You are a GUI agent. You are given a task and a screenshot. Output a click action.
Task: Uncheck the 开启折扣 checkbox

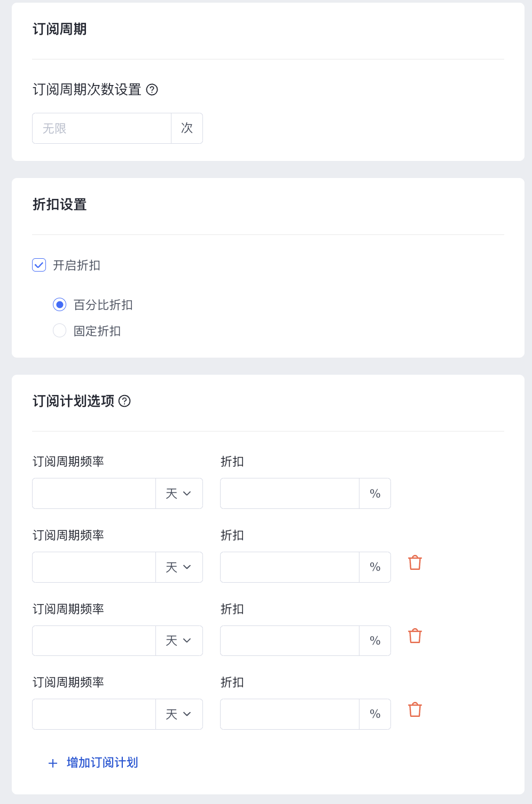39,265
